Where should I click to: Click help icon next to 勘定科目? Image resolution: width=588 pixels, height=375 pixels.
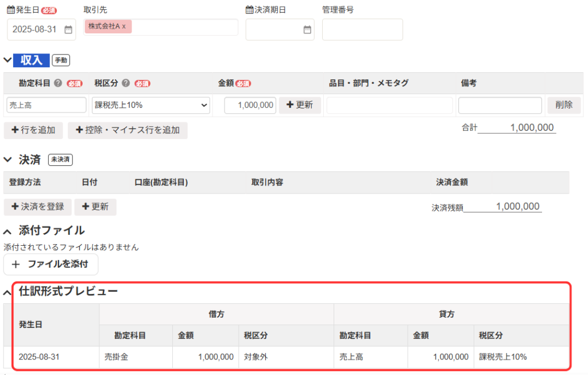pyautogui.click(x=58, y=83)
